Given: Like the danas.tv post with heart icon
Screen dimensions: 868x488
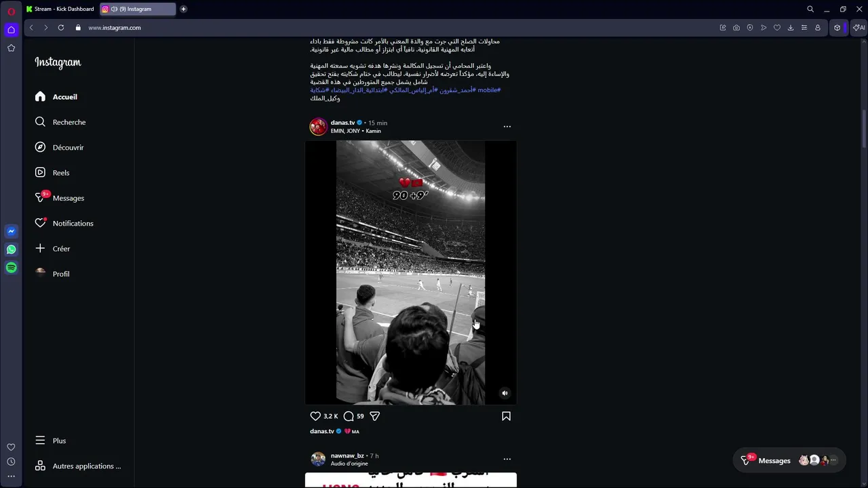Looking at the screenshot, I should [315, 416].
